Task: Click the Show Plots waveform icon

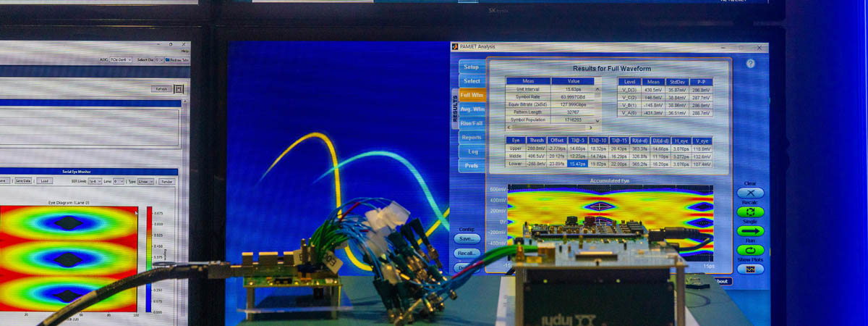Action: click(x=750, y=269)
